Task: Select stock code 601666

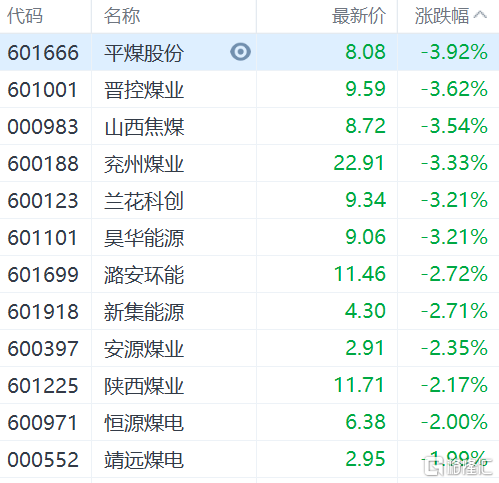Action: pyautogui.click(x=43, y=53)
